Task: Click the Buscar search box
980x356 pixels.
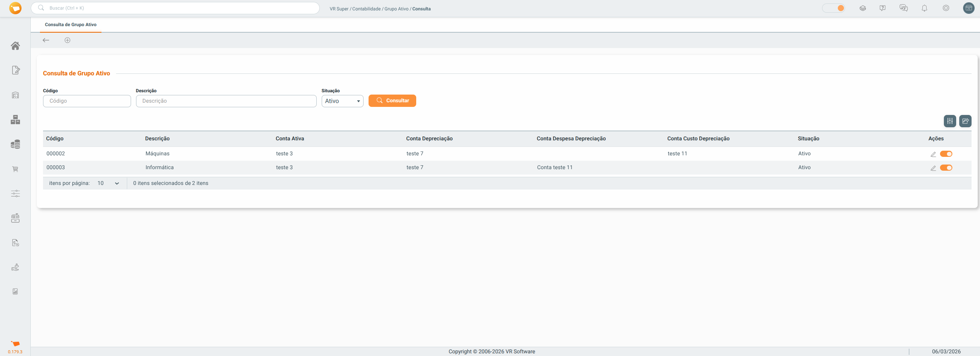Action: pyautogui.click(x=175, y=8)
